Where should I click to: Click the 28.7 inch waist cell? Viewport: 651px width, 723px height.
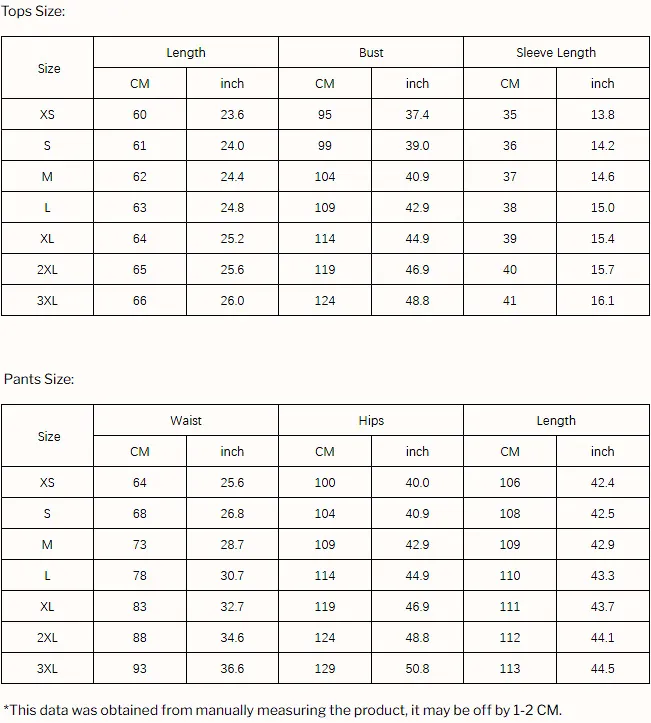point(232,545)
